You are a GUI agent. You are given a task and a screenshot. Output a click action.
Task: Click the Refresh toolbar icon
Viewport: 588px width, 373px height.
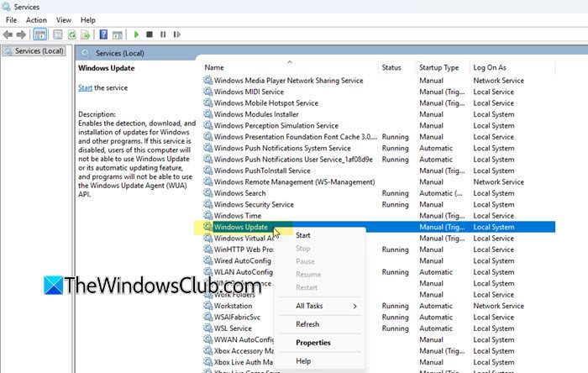(x=71, y=34)
